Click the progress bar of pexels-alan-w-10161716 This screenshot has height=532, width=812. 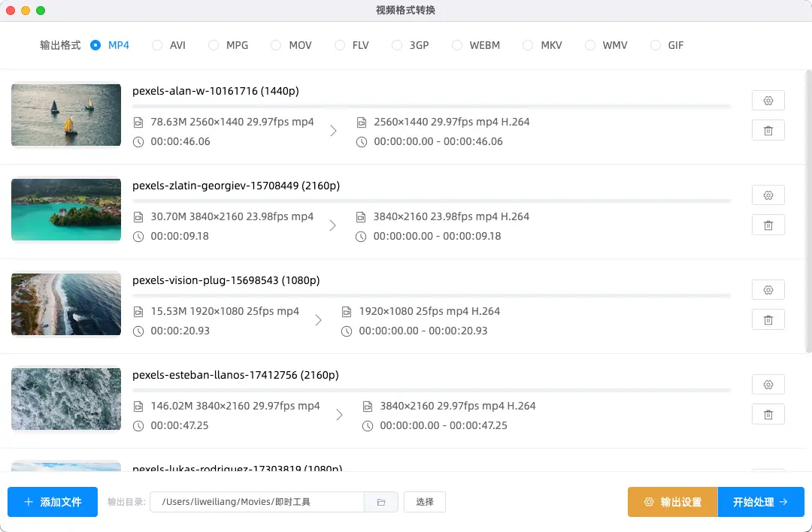(432, 106)
